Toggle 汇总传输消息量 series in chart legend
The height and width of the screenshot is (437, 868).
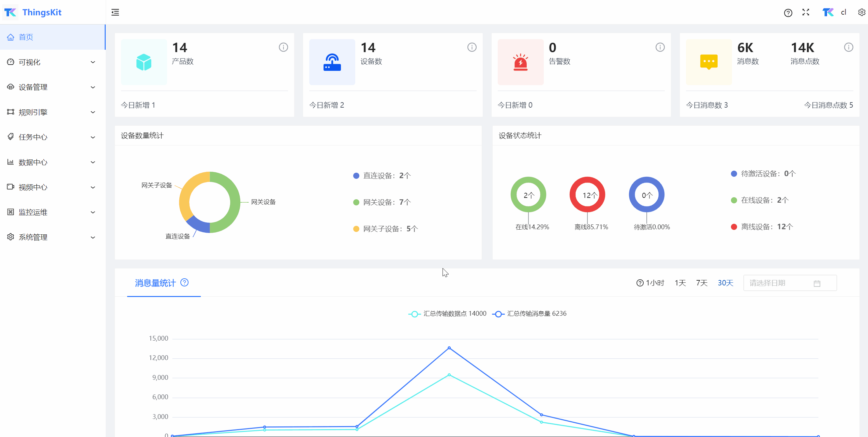pos(529,314)
